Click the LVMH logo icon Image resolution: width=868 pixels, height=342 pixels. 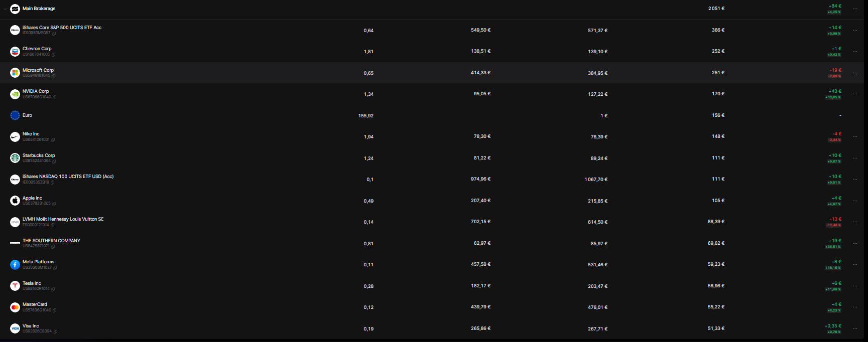pos(15,222)
